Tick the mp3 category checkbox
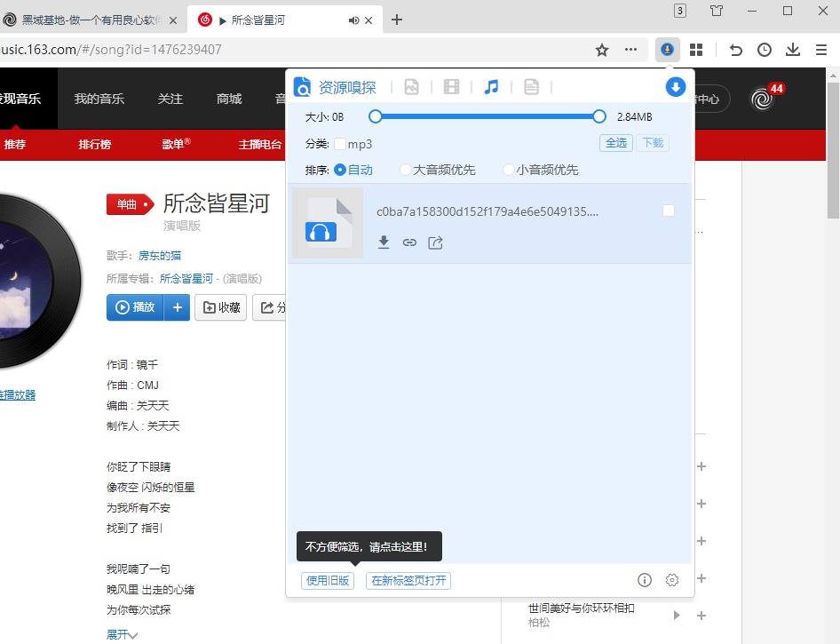840x644 pixels. (x=340, y=144)
